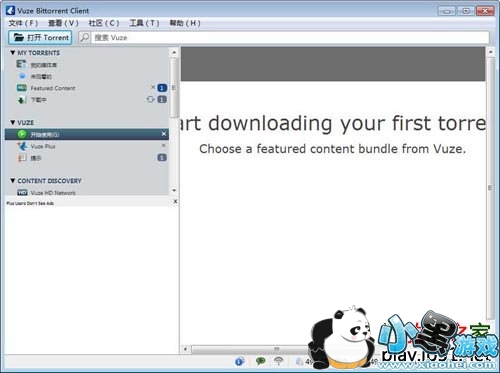This screenshot has height=373, width=500.
Task: Click the downloading item green arrow icon
Action: pos(22,100)
